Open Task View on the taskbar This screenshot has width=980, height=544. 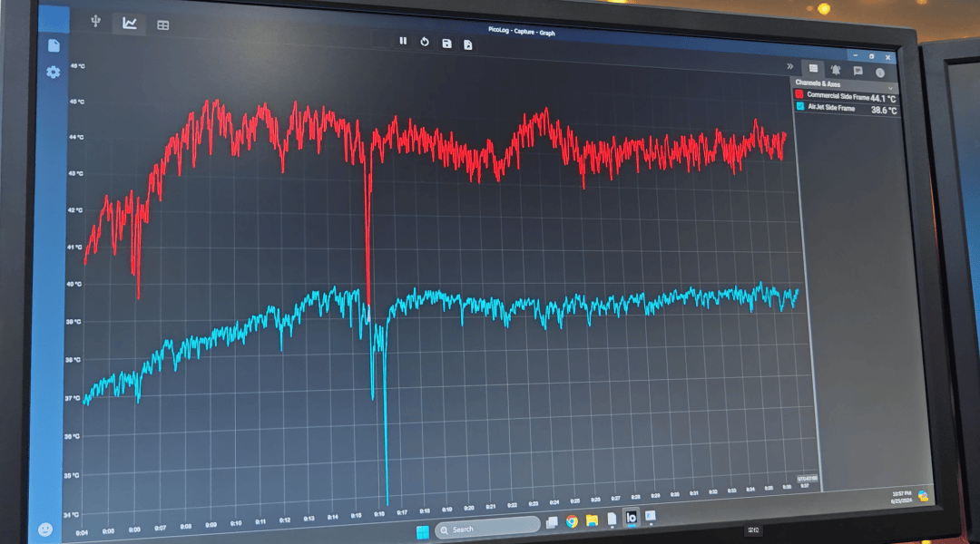click(x=552, y=523)
